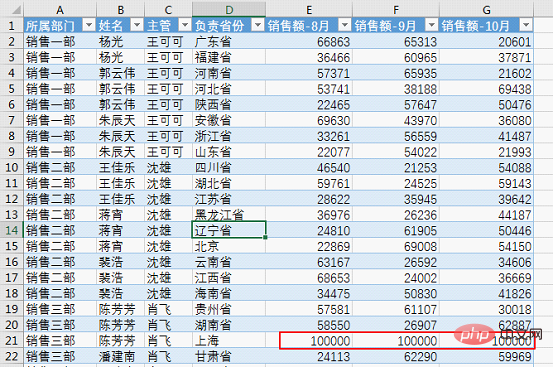This screenshot has width=553, height=367.
Task: Select row 1 header
Action: pos(12,25)
